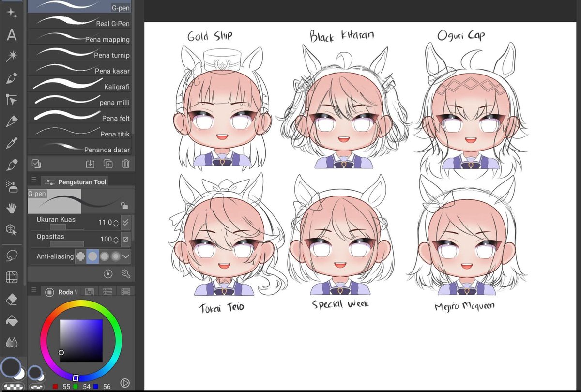Select the sparkle Auto Select tool

(x=12, y=14)
